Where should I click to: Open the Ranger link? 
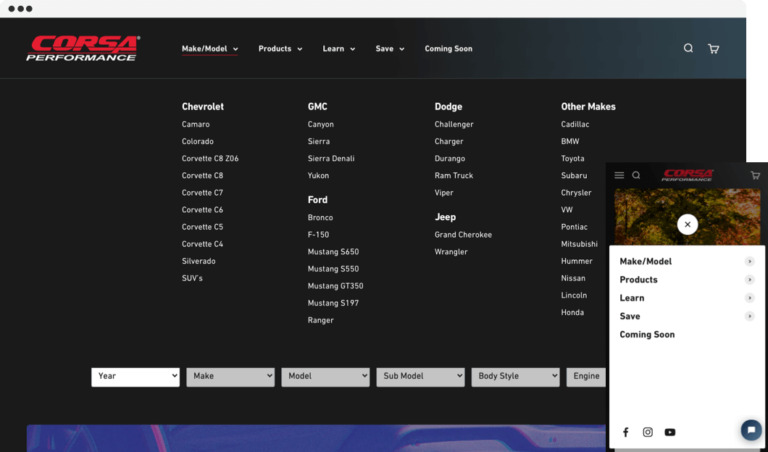pyautogui.click(x=320, y=320)
